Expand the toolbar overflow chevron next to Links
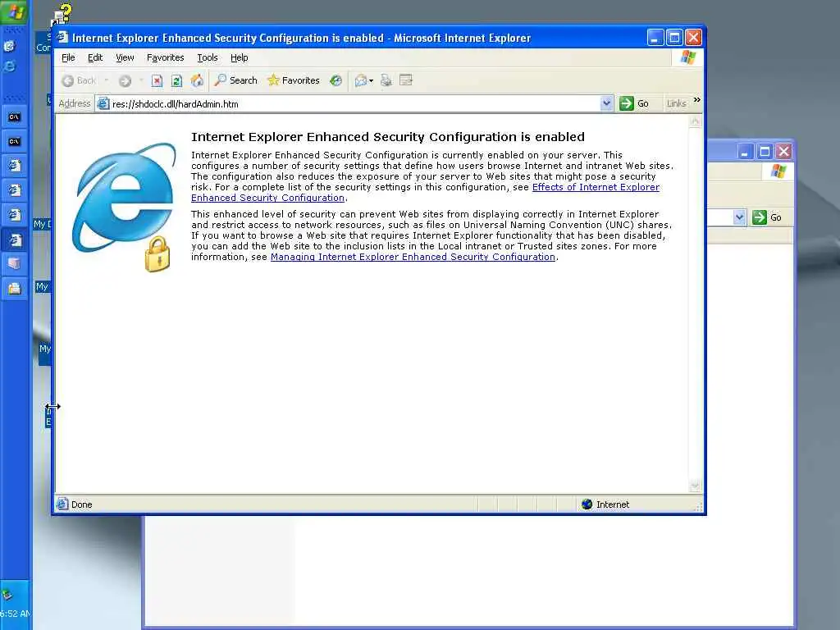 pyautogui.click(x=697, y=99)
